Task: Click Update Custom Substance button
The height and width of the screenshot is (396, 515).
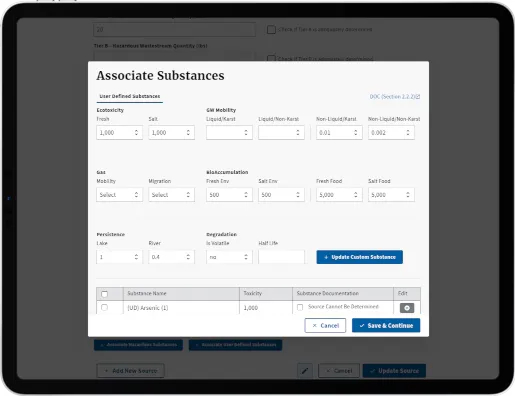Action: click(x=359, y=257)
